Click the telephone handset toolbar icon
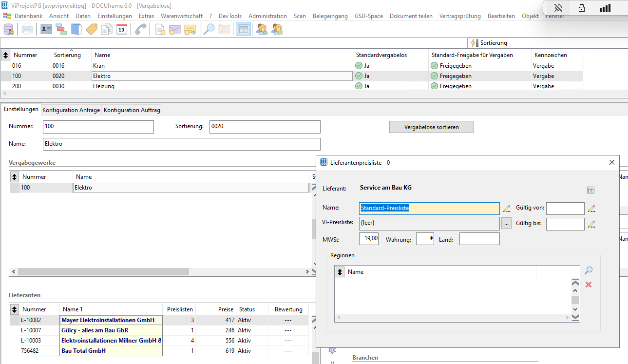 pos(141,29)
